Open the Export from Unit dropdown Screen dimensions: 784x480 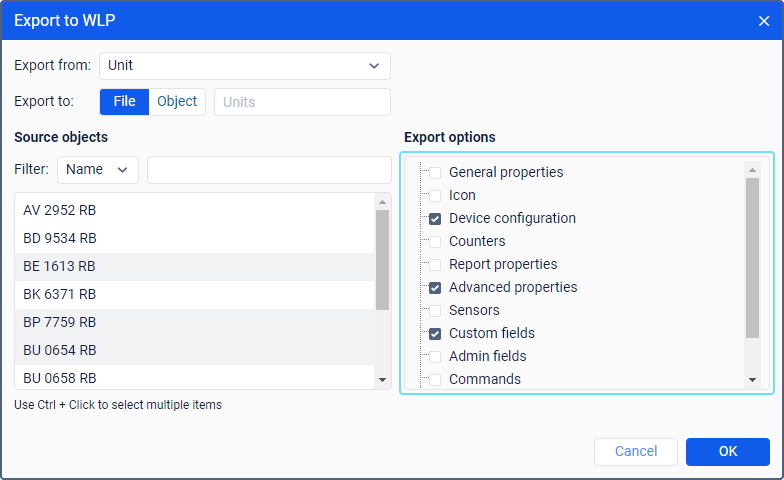[x=244, y=66]
